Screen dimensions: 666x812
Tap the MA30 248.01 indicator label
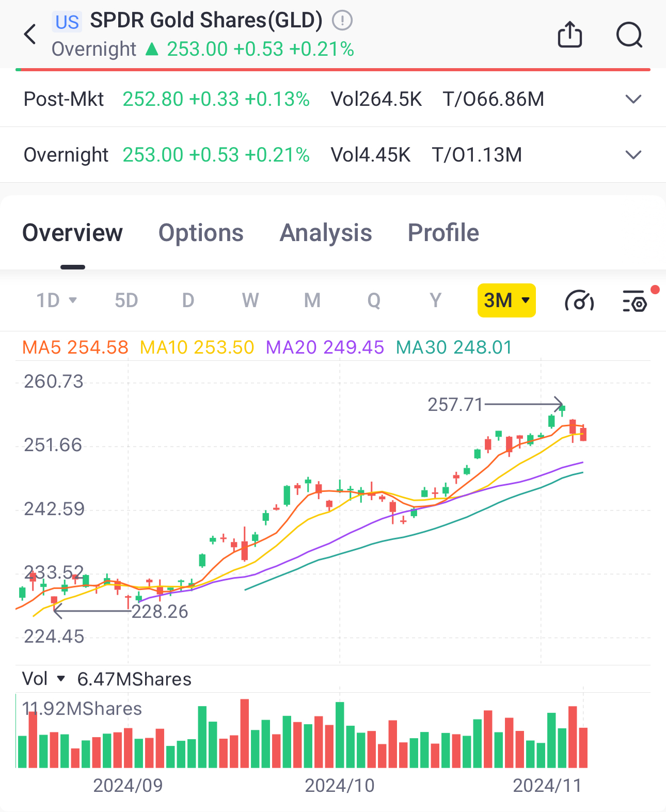tap(454, 347)
